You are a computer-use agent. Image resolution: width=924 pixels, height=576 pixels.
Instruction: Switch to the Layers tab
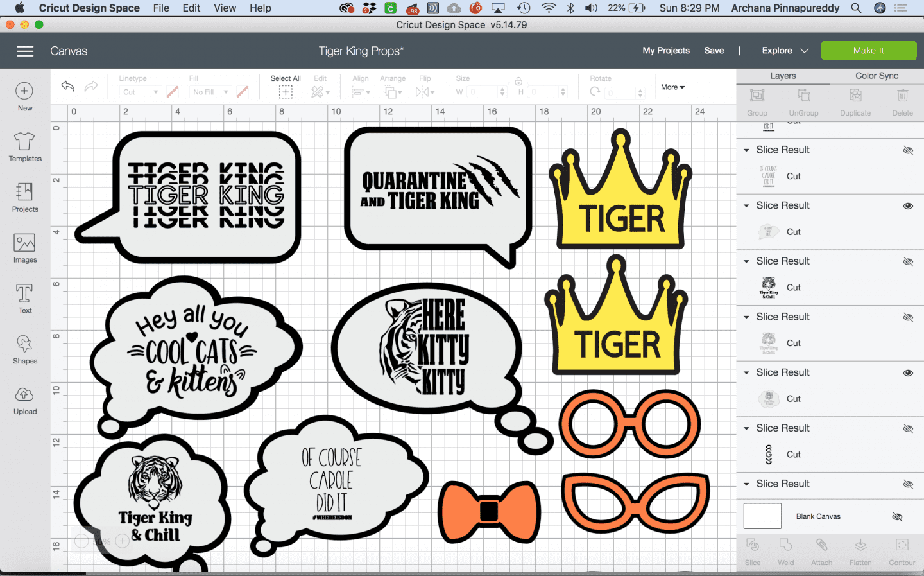pos(783,76)
